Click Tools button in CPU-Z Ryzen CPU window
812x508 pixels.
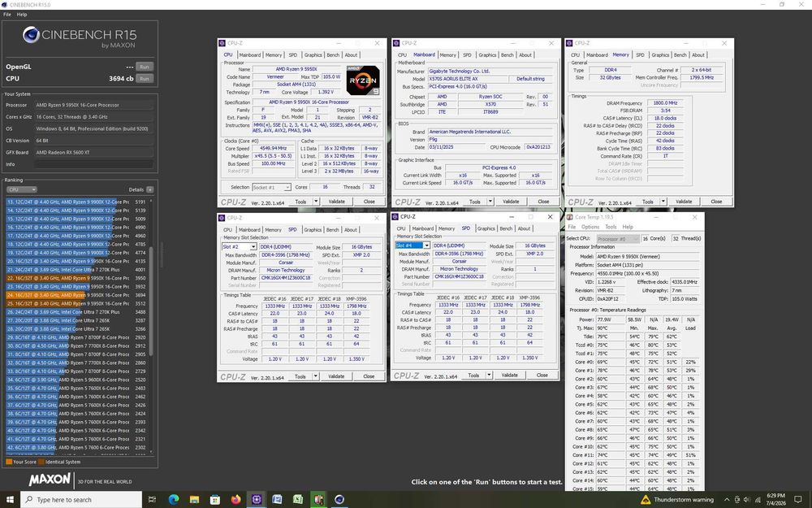301,201
